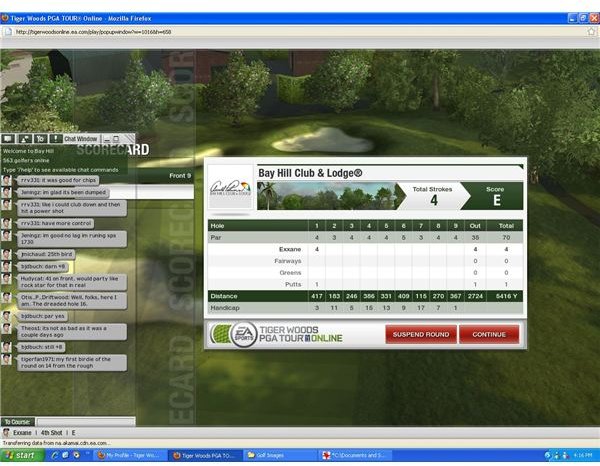The image size is (600, 466).
Task: Click message 'bjdbuch: darn +8'
Action: coord(43,267)
